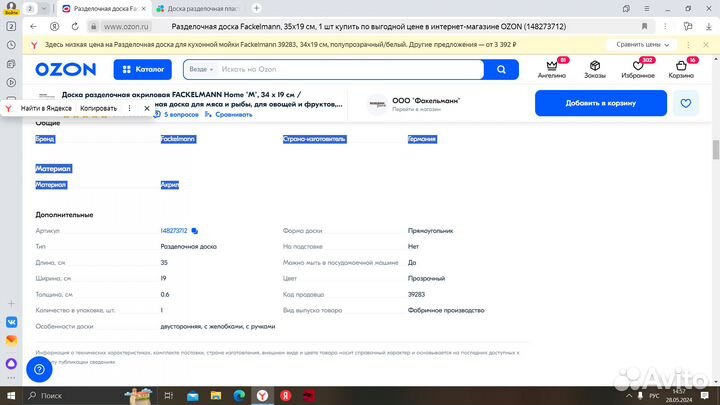The height and width of the screenshot is (405, 720).
Task: Open tab group counter dropdown
Action: pos(44,8)
